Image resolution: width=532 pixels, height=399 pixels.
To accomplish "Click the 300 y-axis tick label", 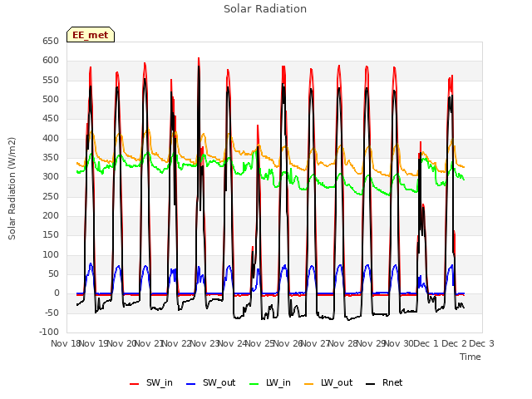I will pyautogui.click(x=51, y=177).
